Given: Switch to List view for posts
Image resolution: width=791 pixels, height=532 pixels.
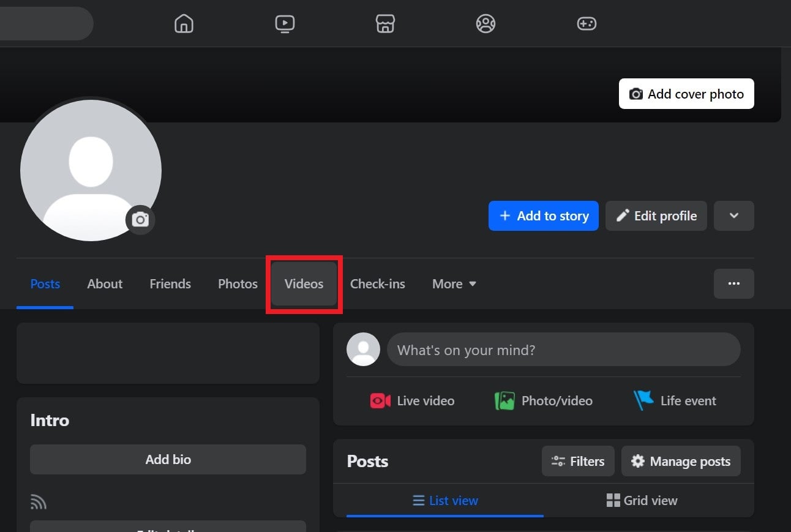Looking at the screenshot, I should point(446,500).
